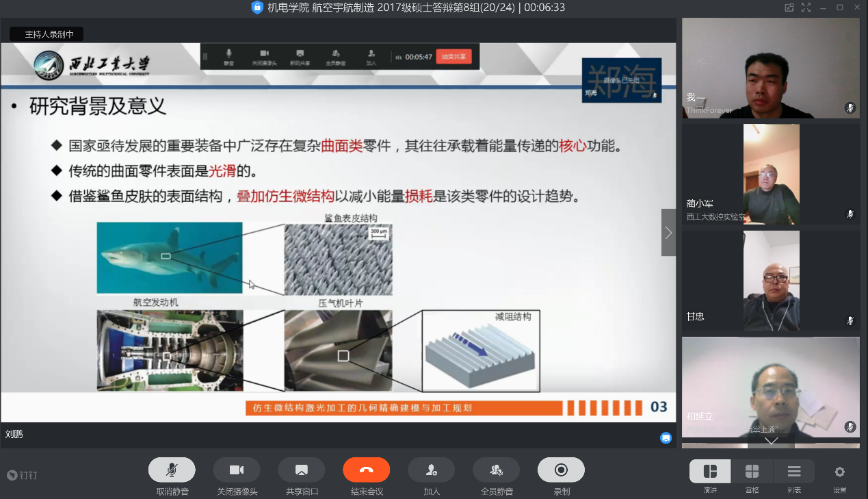Click the blue icon at the shared screen's bottom-right corner
Image resolution: width=868 pixels, height=499 pixels.
pyautogui.click(x=666, y=438)
